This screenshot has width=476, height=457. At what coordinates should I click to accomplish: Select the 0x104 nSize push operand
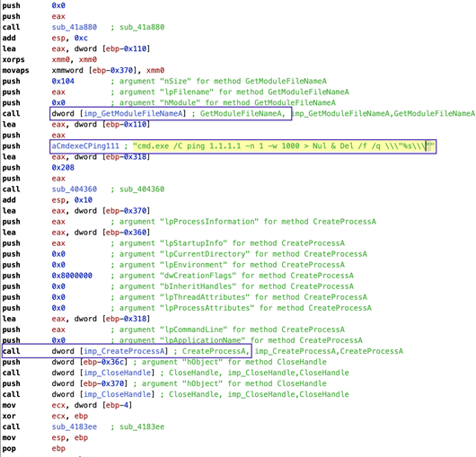(63, 81)
